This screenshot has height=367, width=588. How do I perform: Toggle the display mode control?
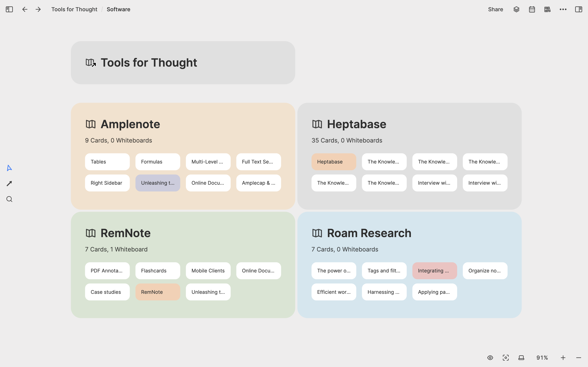[521, 357]
